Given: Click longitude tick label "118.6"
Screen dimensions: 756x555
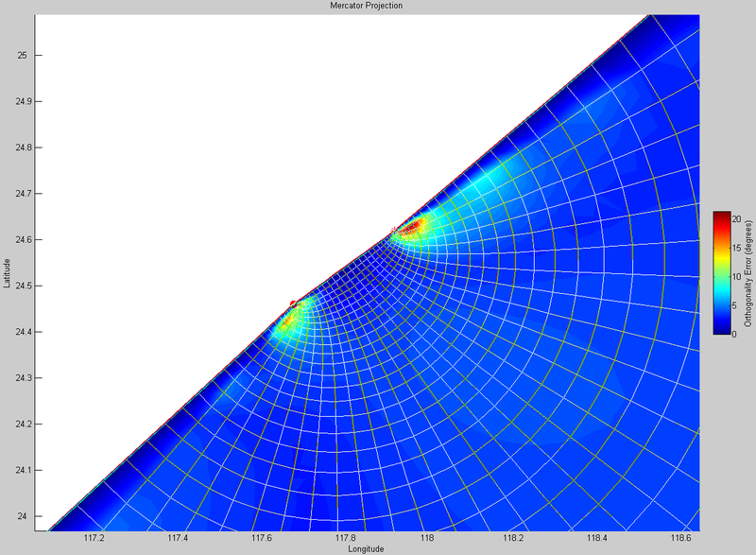Looking at the screenshot, I should 680,538.
